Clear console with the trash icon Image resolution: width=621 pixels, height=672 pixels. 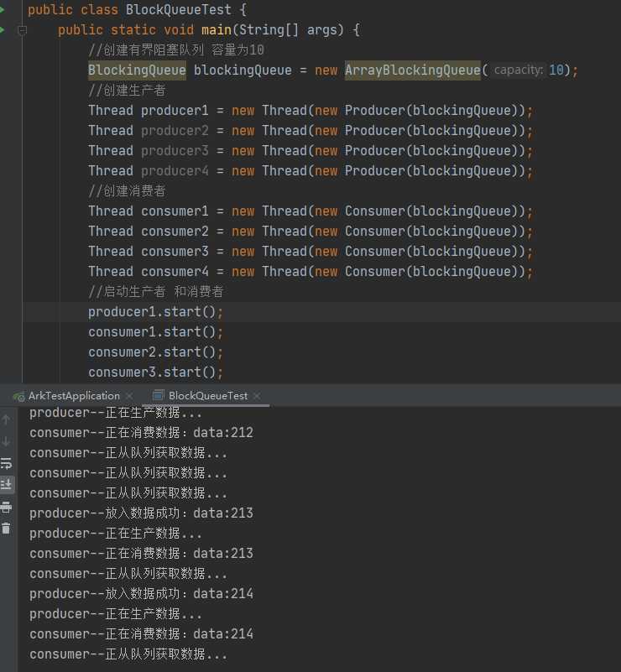(x=7, y=528)
